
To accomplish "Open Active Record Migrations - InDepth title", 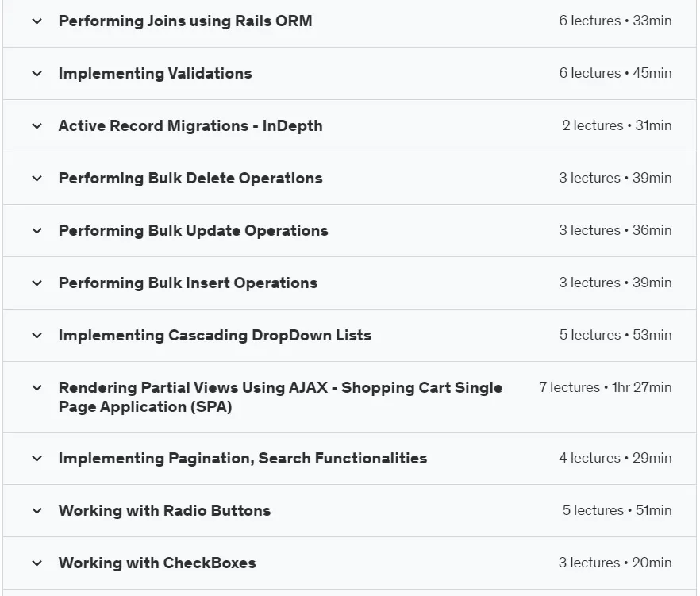I will (190, 126).
